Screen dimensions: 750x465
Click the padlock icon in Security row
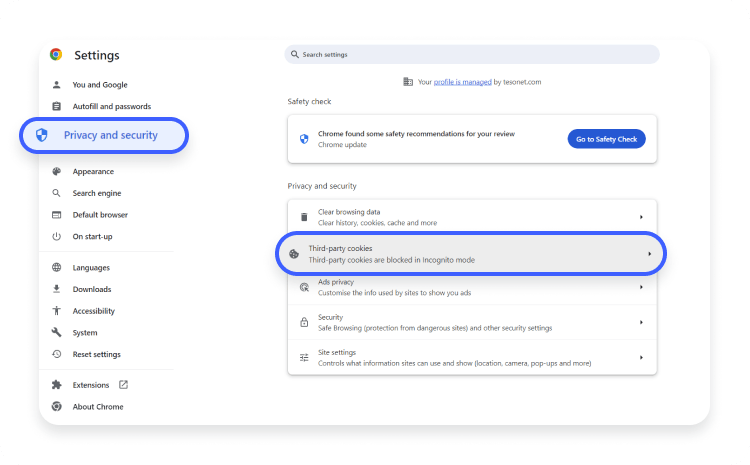pyautogui.click(x=304, y=322)
